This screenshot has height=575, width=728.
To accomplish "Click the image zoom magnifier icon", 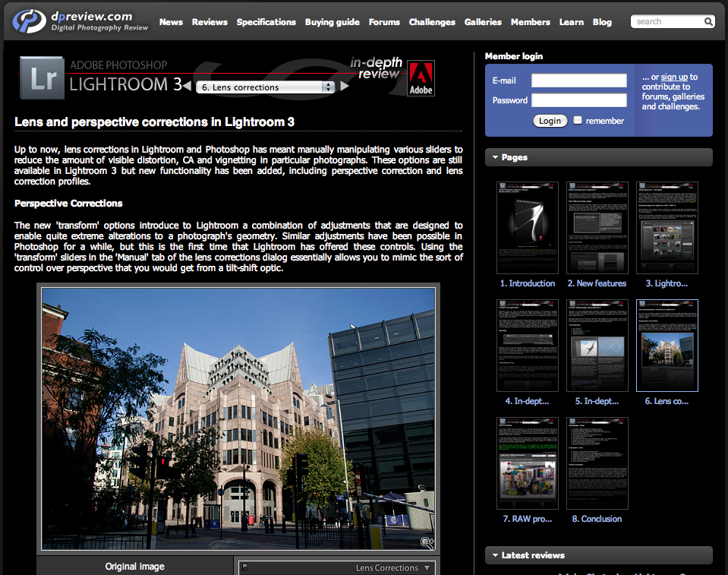I will coord(427,542).
